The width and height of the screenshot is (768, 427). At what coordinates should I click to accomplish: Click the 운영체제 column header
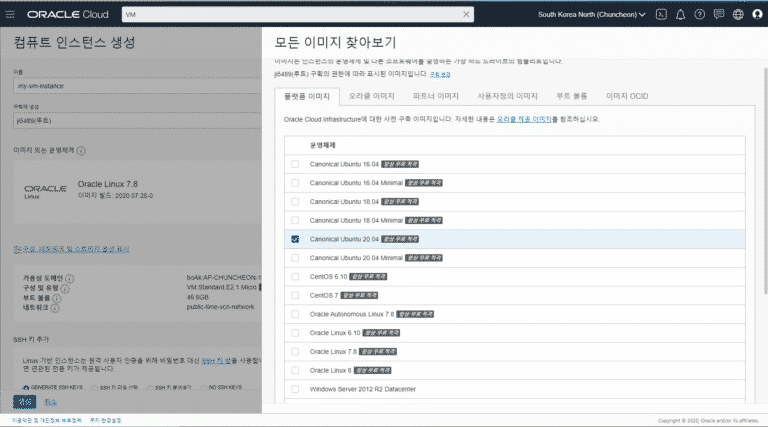click(x=322, y=145)
